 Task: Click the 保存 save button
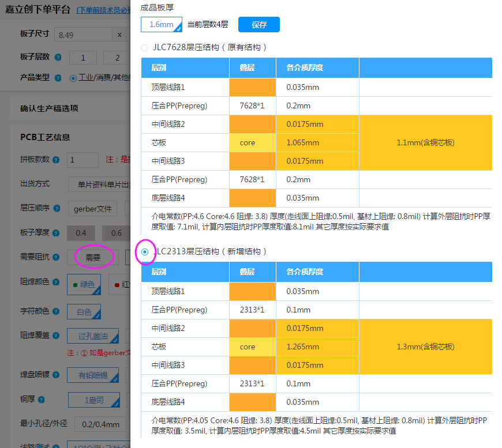(x=259, y=25)
